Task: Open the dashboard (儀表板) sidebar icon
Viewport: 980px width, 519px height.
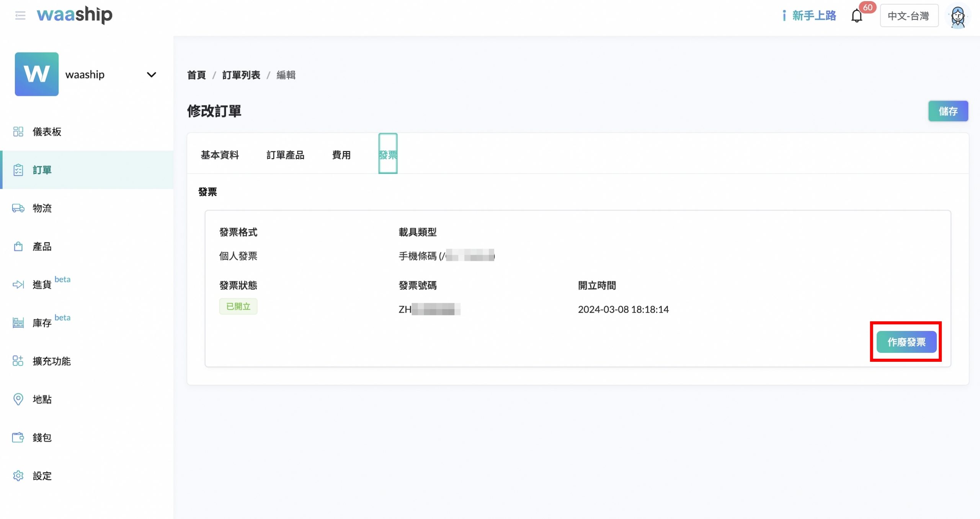Action: (x=18, y=132)
